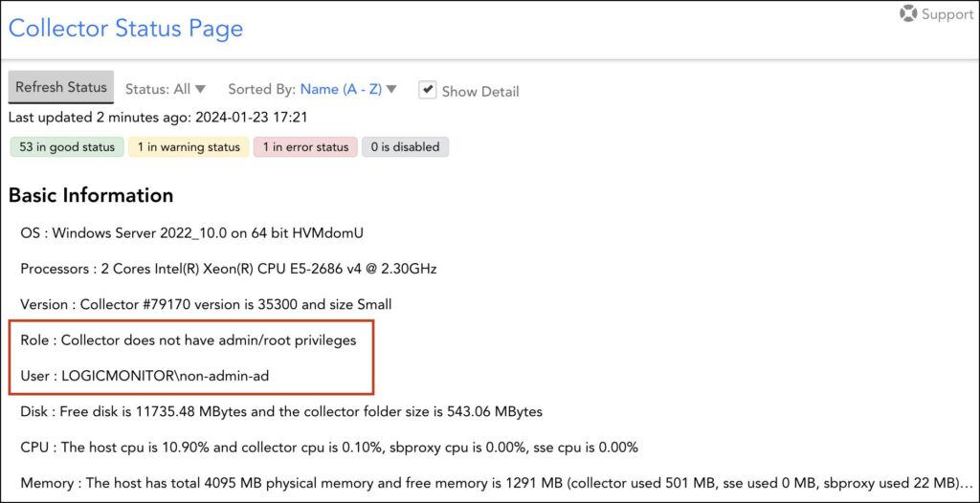980x503 pixels.
Task: Uncheck the Show Detail checkbox
Action: pos(428,90)
